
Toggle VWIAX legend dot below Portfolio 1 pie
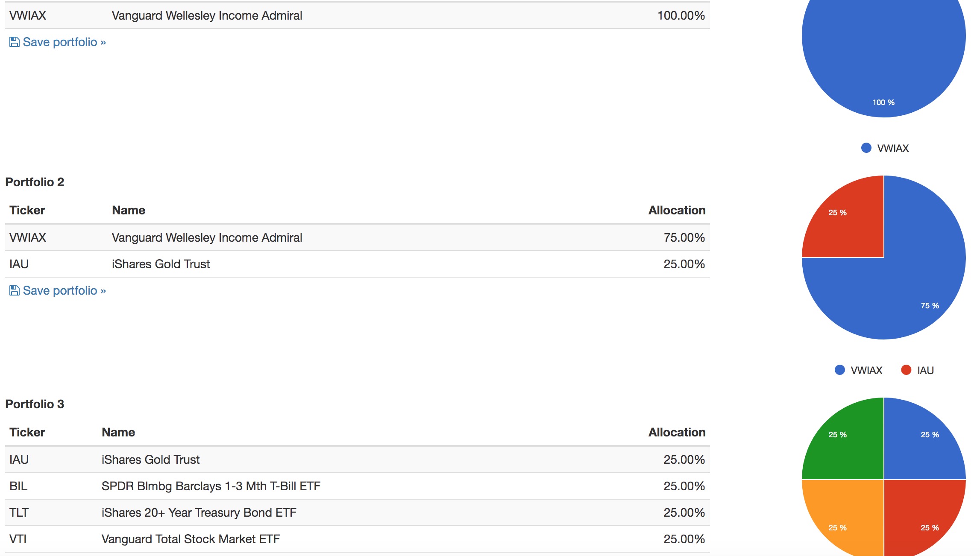(866, 148)
